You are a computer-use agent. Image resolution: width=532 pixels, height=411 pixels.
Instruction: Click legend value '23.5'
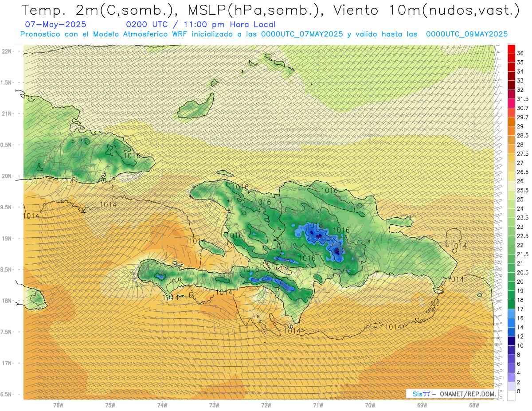(x=523, y=218)
